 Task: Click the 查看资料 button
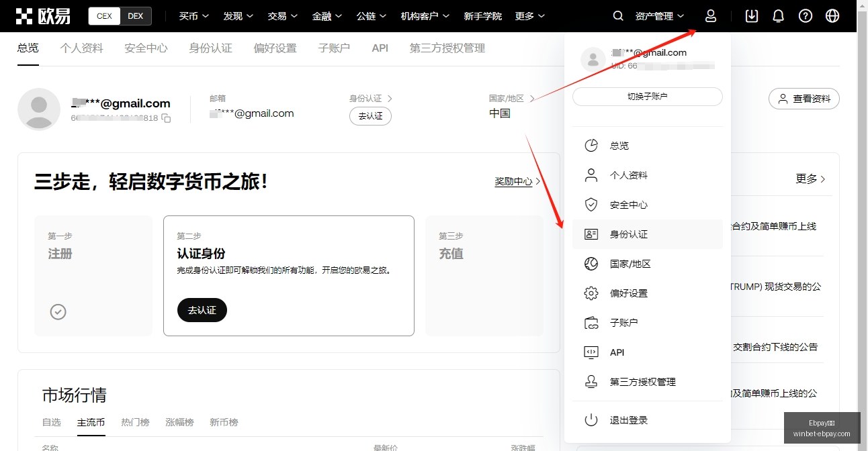point(804,99)
